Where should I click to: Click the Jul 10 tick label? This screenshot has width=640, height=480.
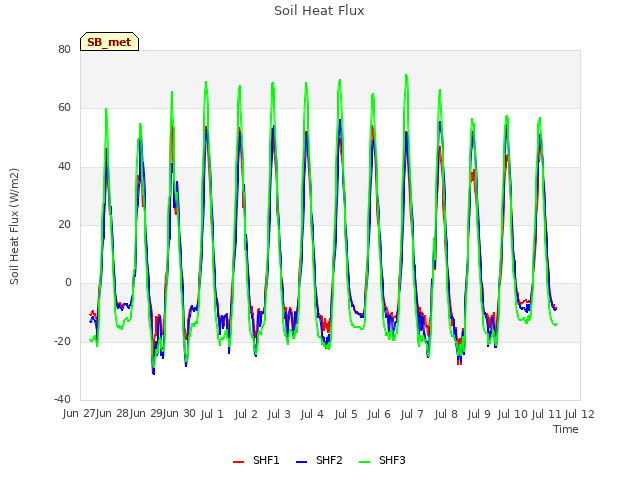click(x=512, y=414)
